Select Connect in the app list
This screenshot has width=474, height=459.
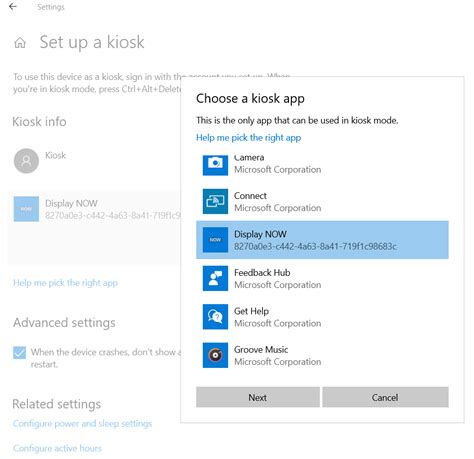tap(322, 201)
